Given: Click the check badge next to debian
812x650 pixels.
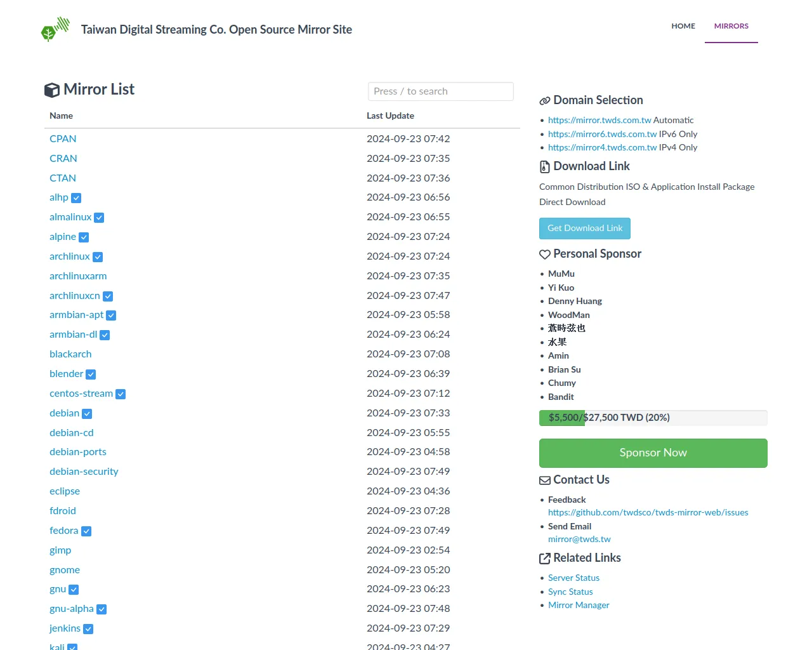Looking at the screenshot, I should pos(87,414).
